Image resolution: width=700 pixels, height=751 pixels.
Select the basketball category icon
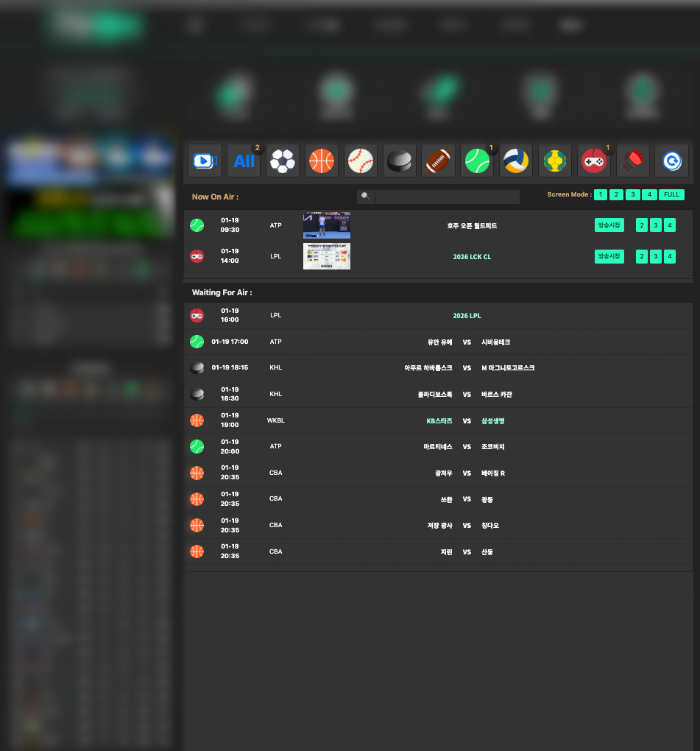[x=322, y=161]
